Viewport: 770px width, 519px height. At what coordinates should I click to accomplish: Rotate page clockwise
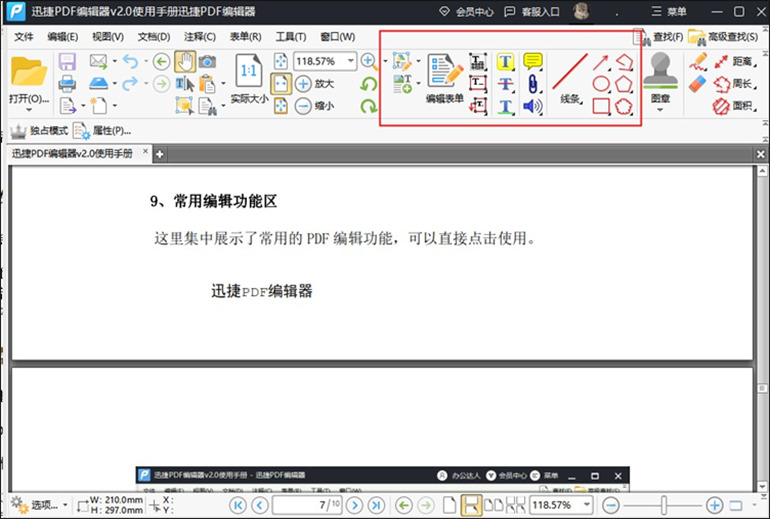tap(368, 106)
